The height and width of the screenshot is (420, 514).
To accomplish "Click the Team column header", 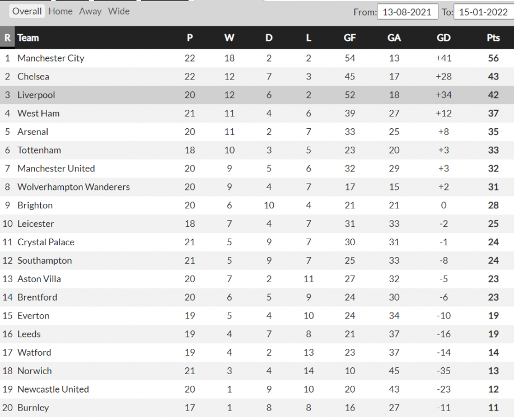I will pyautogui.click(x=28, y=38).
